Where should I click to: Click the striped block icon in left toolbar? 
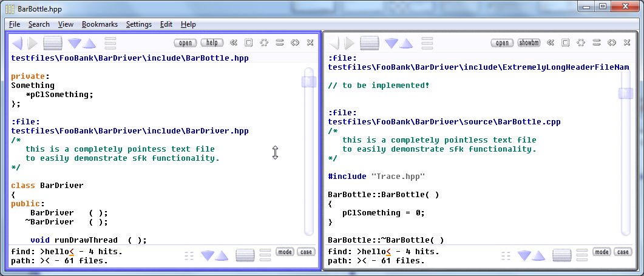53,43
